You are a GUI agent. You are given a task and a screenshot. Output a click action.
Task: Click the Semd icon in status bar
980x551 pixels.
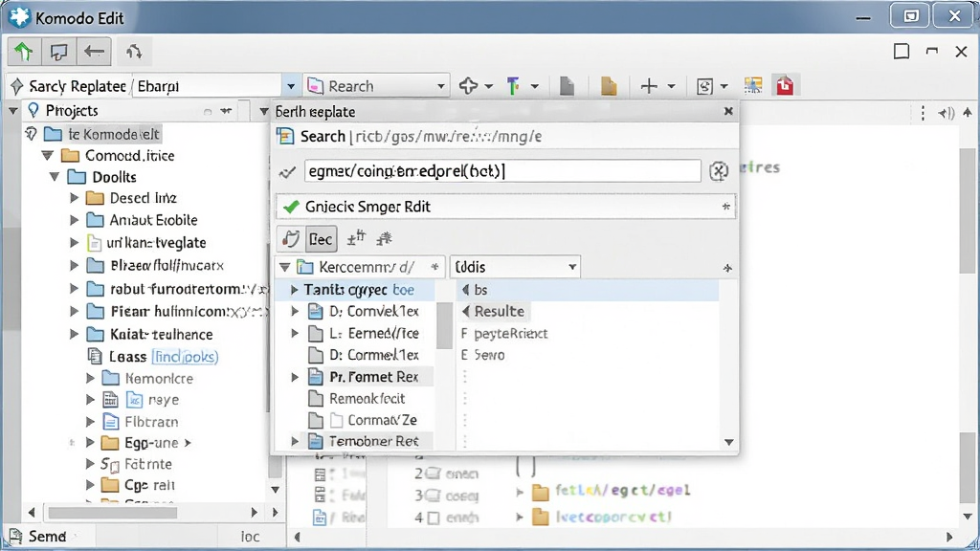(14, 536)
